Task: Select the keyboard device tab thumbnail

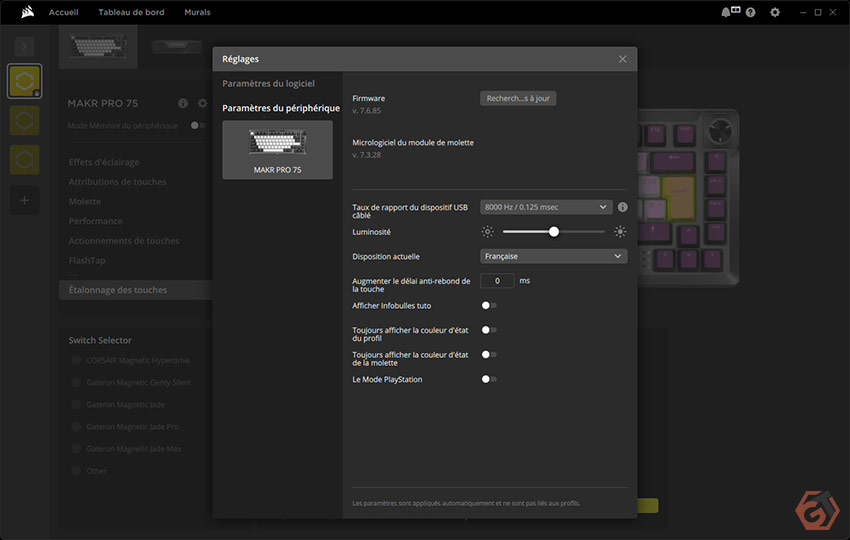Action: [x=98, y=47]
